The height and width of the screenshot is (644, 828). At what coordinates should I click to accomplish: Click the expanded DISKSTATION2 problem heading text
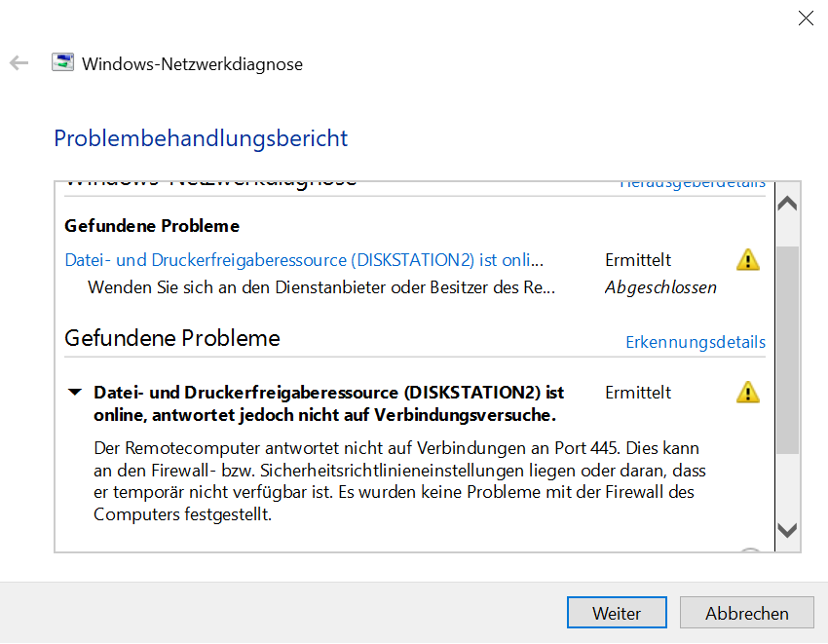pyautogui.click(x=328, y=403)
